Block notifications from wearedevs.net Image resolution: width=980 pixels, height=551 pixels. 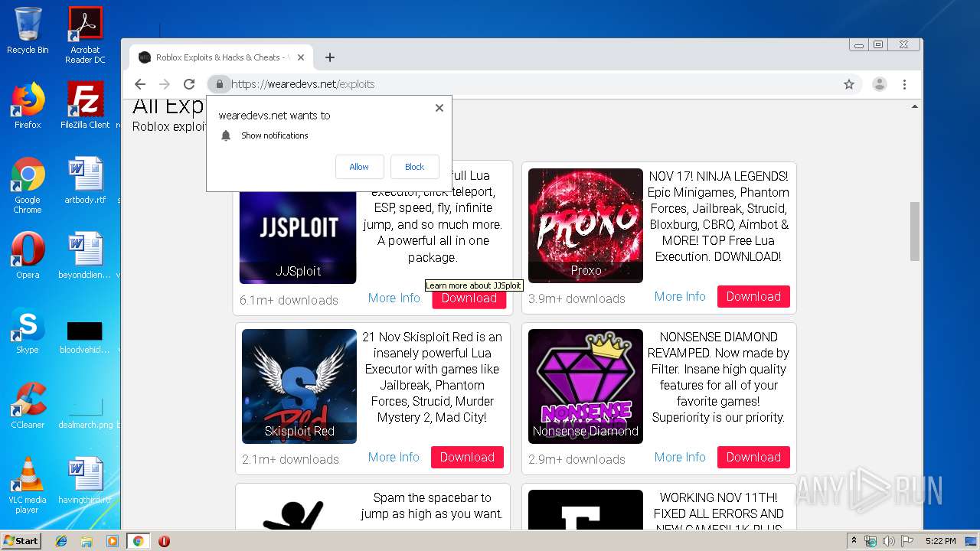point(414,167)
